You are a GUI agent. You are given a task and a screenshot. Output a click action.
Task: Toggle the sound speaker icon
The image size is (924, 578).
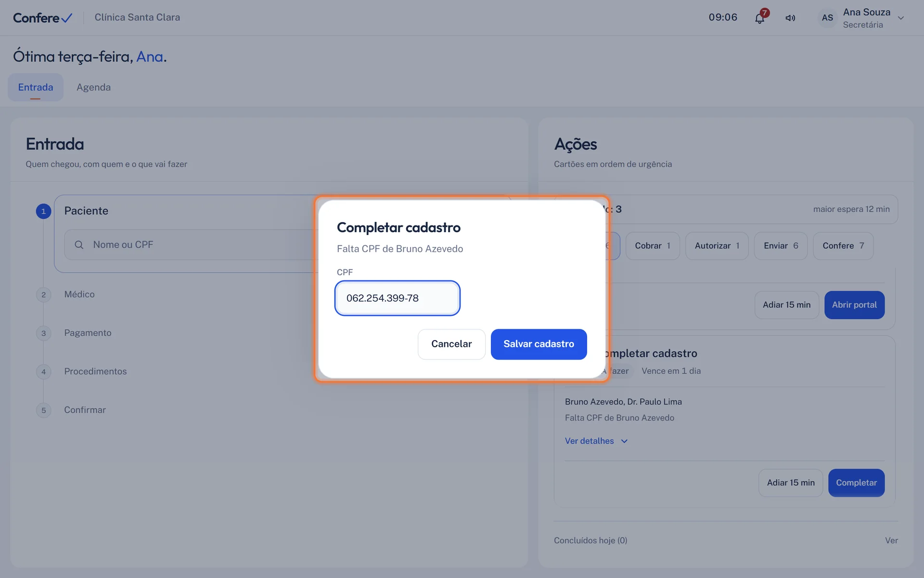[x=790, y=18]
